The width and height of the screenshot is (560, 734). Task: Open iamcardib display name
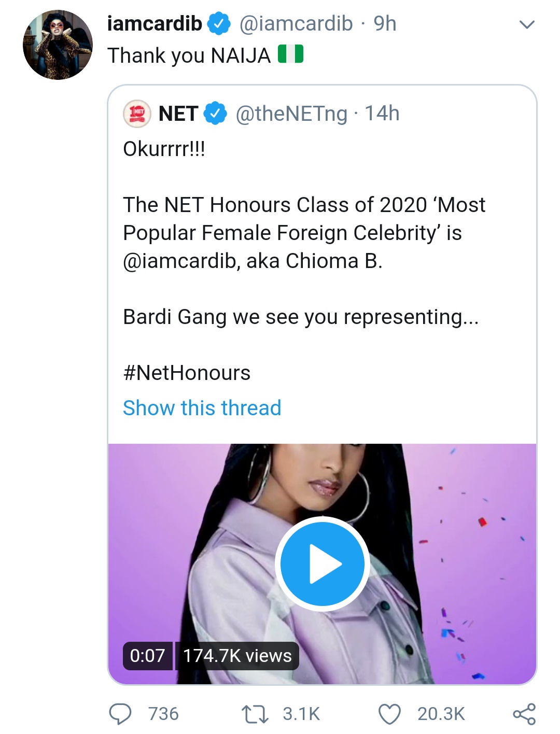point(155,24)
